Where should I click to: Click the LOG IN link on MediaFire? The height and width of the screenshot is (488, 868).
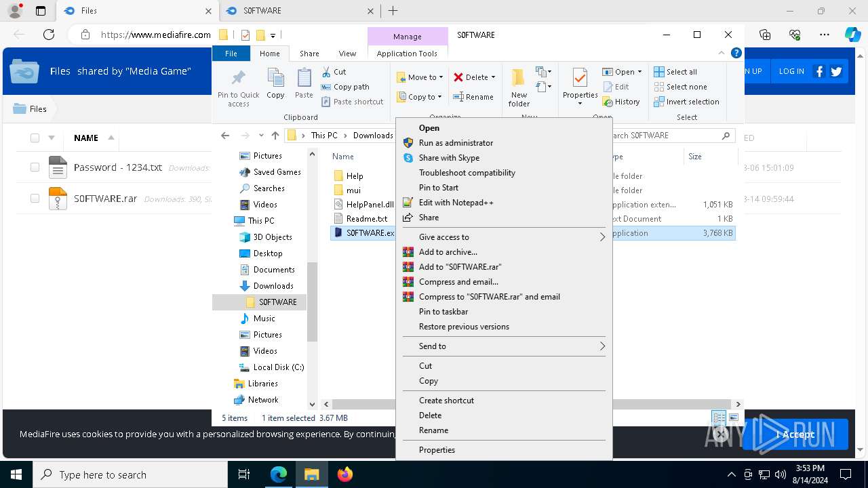point(791,71)
